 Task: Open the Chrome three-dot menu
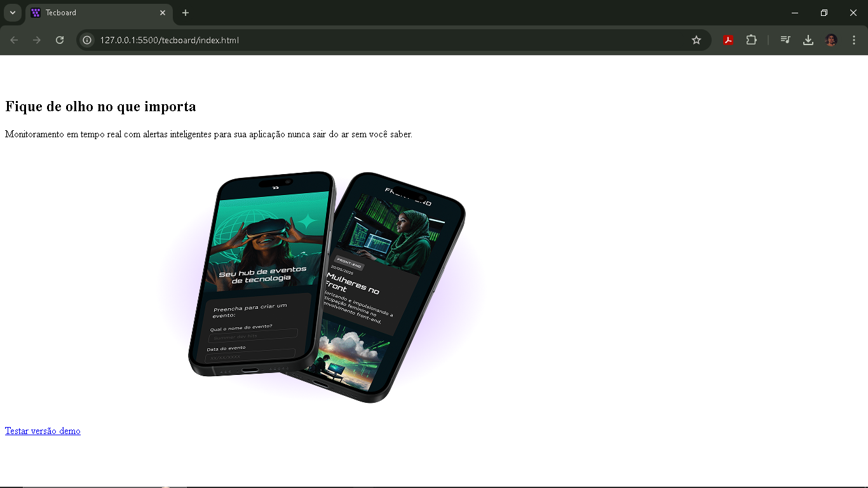click(x=854, y=40)
